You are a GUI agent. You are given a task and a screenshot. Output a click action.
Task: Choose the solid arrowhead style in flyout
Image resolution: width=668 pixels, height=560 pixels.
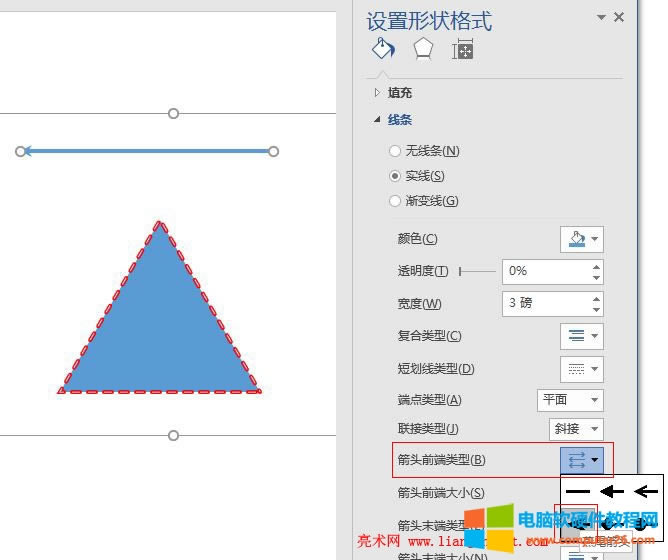[612, 491]
